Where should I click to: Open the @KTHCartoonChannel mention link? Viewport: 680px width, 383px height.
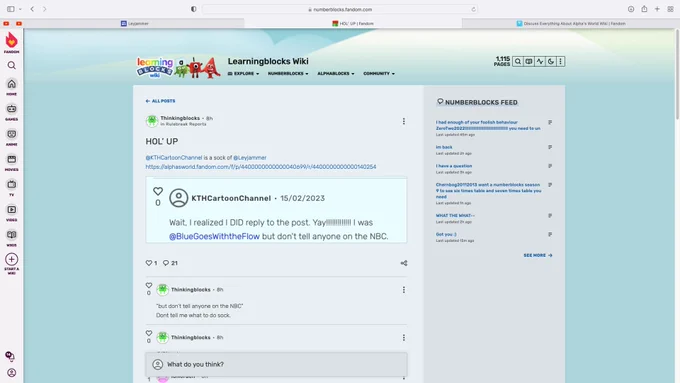(x=174, y=158)
